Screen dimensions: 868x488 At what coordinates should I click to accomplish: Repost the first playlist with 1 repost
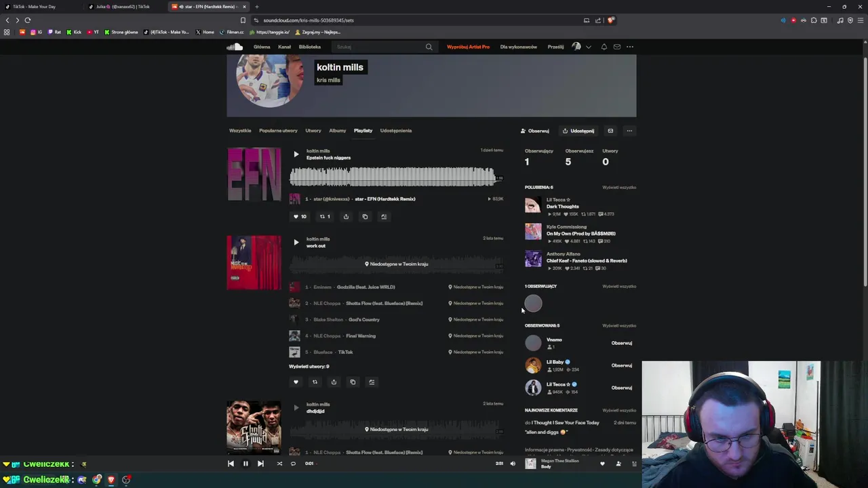coord(325,216)
